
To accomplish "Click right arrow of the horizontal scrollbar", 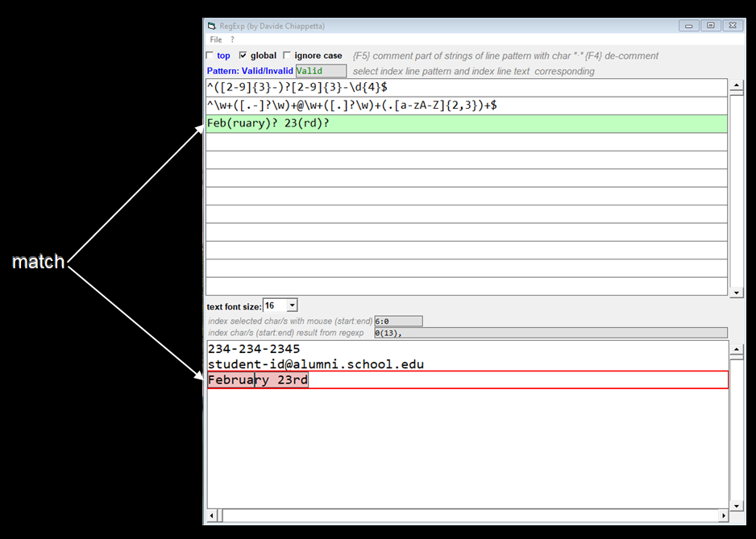I will (x=723, y=516).
